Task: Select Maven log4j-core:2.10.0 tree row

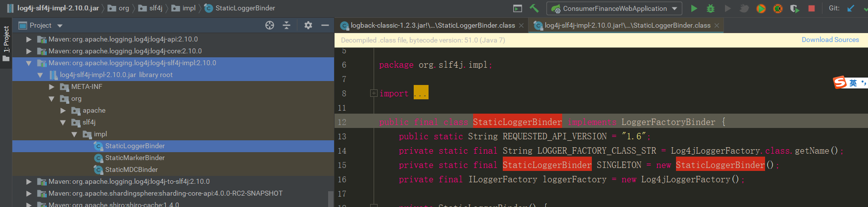Action: point(173,51)
